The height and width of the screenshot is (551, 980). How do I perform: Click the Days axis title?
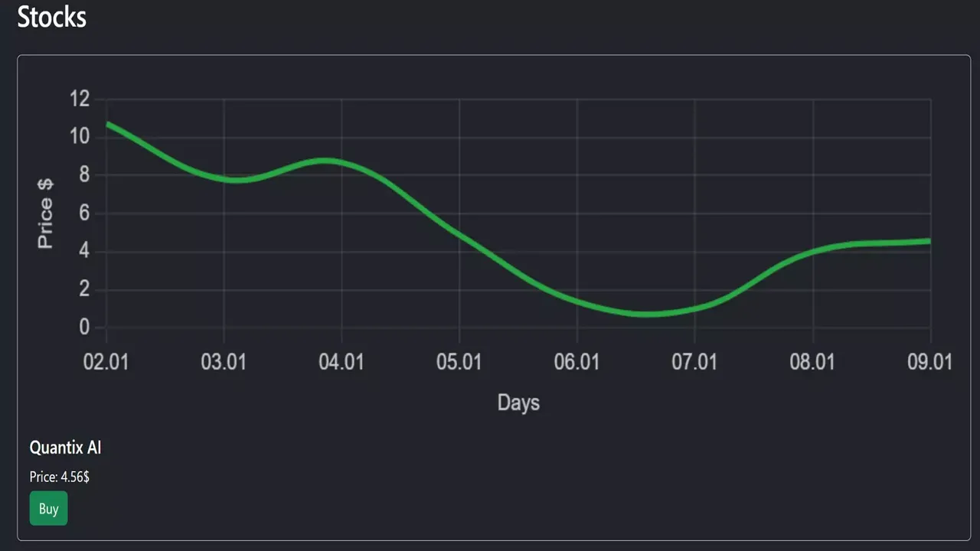point(518,403)
